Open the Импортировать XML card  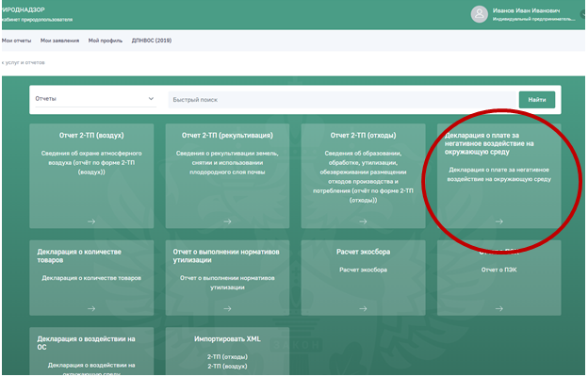(x=227, y=351)
